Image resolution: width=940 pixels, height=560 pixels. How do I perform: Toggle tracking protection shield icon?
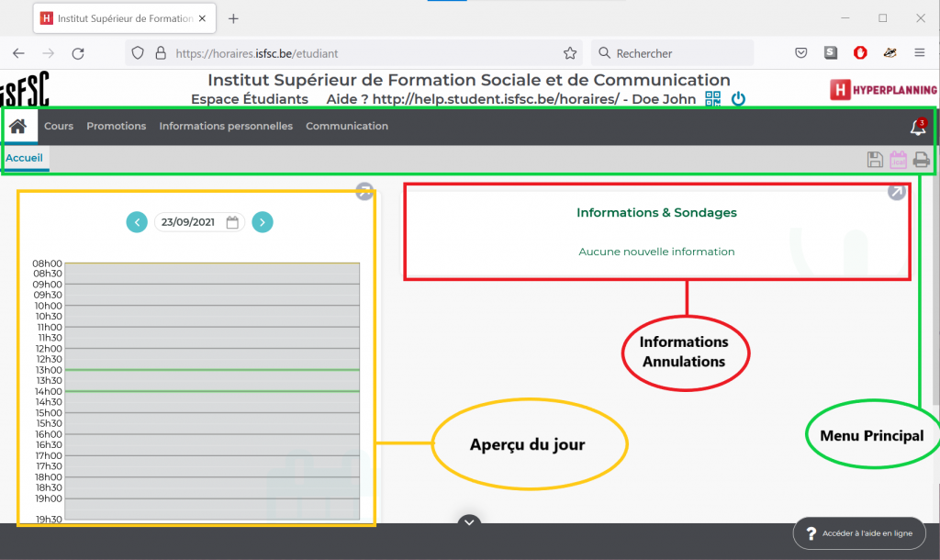[138, 53]
